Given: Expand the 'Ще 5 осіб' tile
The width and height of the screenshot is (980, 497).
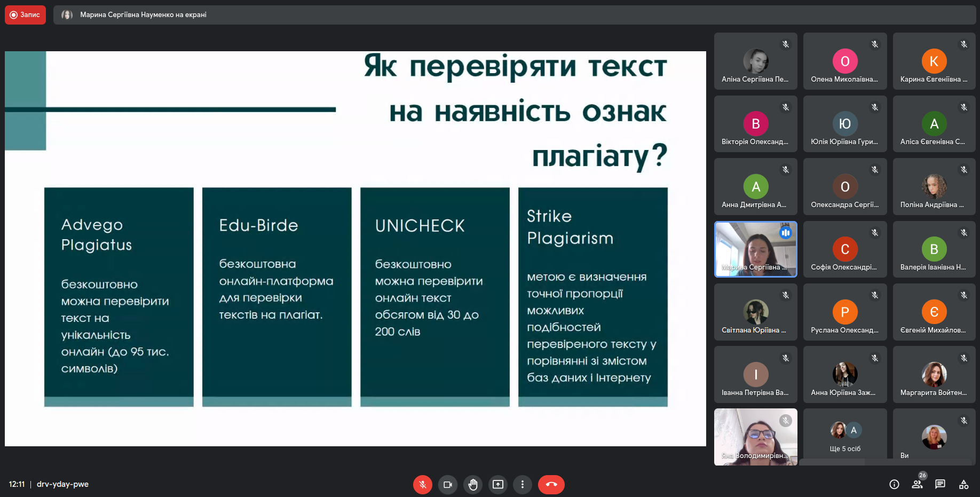Looking at the screenshot, I should pyautogui.click(x=844, y=437).
